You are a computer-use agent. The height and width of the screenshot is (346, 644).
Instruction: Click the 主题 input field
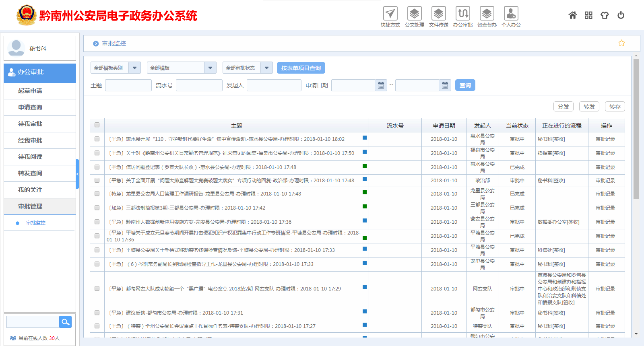[128, 85]
